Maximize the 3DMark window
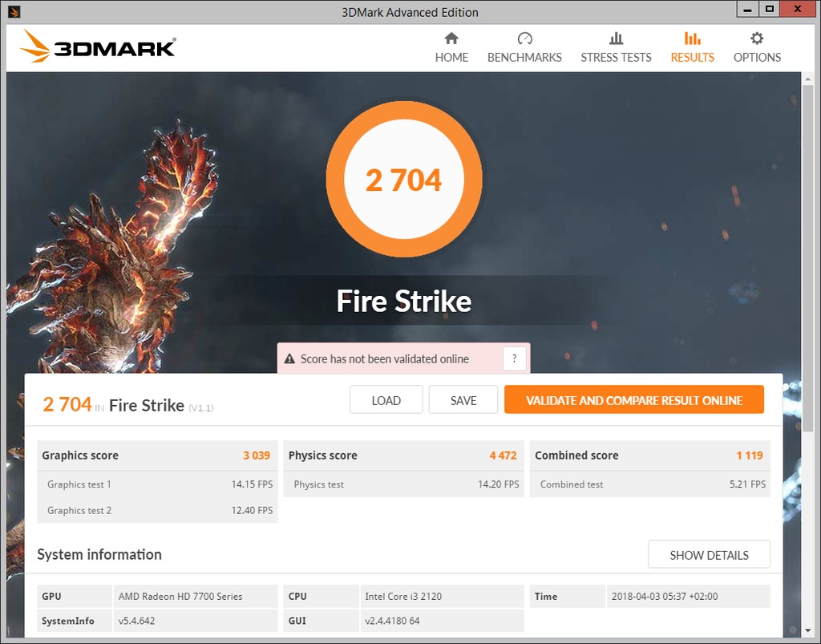The height and width of the screenshot is (644, 821). [x=769, y=10]
